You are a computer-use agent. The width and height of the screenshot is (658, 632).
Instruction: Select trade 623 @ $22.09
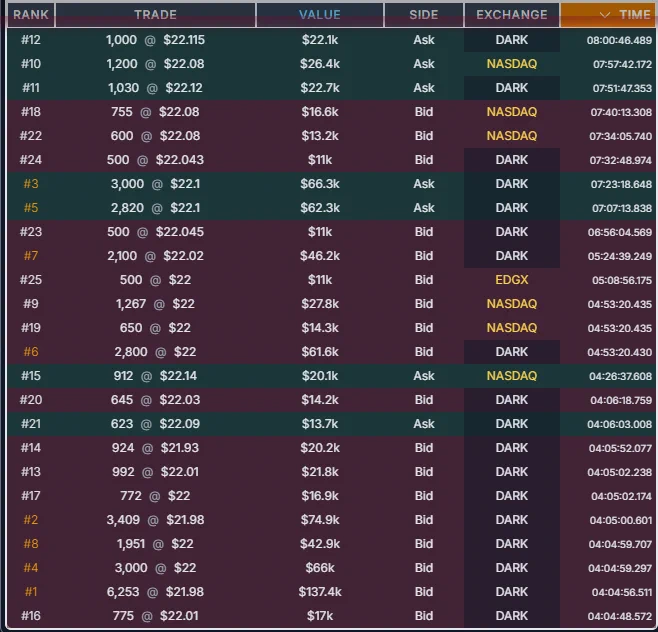[x=155, y=424]
